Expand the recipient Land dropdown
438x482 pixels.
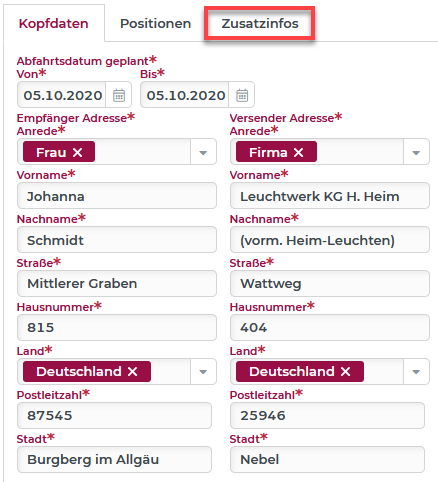pyautogui.click(x=203, y=371)
